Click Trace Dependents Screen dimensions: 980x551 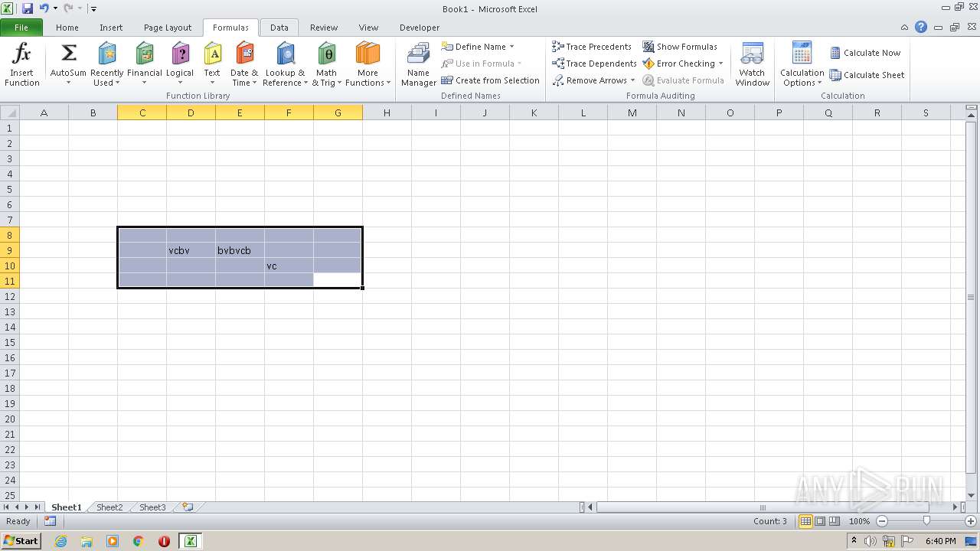click(x=594, y=64)
